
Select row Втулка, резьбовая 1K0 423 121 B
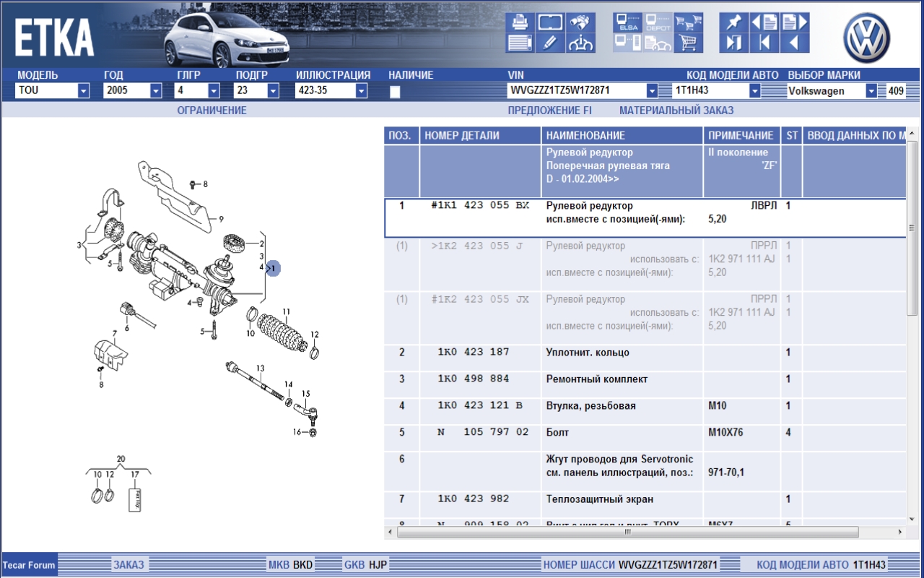645,412
